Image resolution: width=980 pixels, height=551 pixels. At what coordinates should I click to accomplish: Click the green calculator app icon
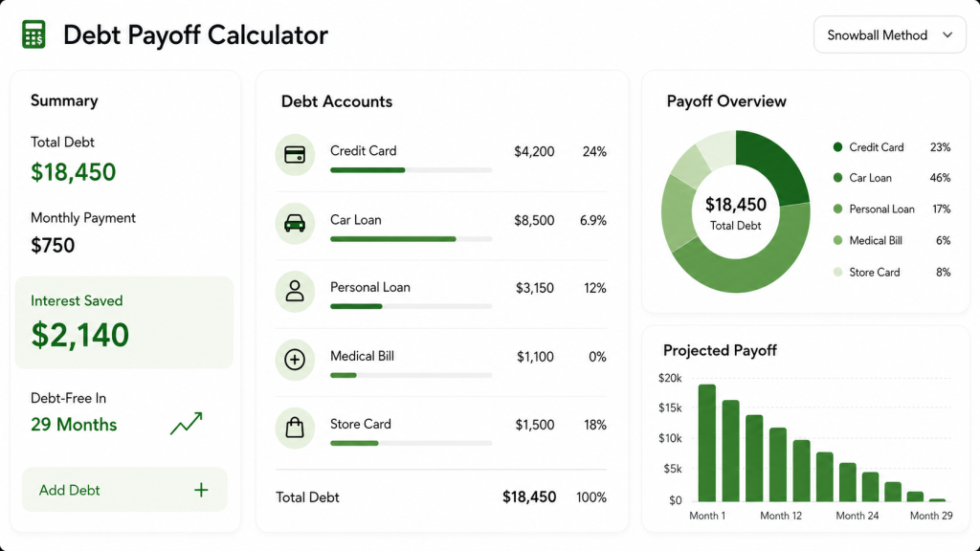click(x=33, y=34)
